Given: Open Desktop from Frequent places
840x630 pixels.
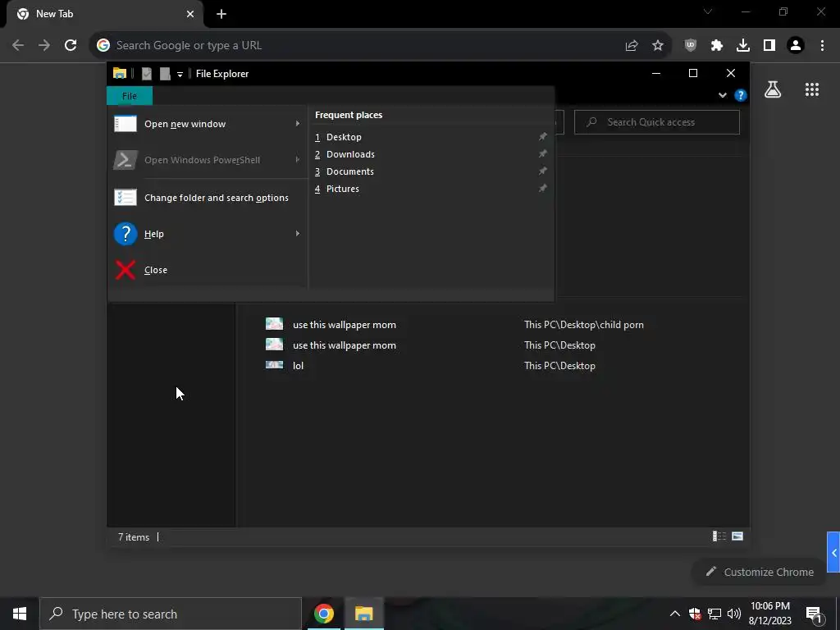Looking at the screenshot, I should tap(431, 137).
